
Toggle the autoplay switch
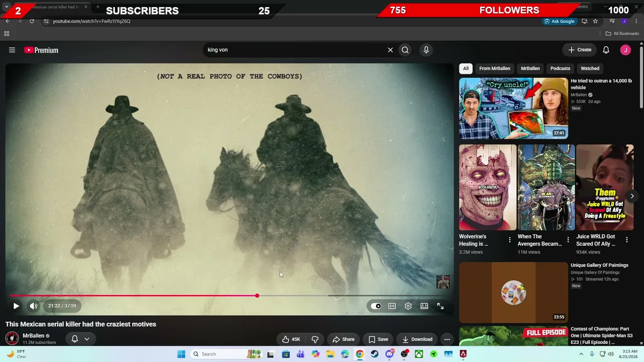(x=376, y=306)
